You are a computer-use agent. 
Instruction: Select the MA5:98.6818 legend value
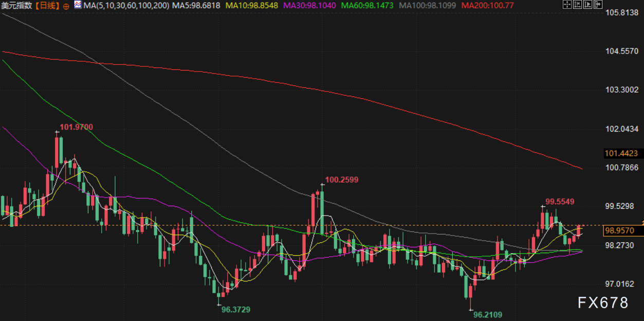click(196, 6)
